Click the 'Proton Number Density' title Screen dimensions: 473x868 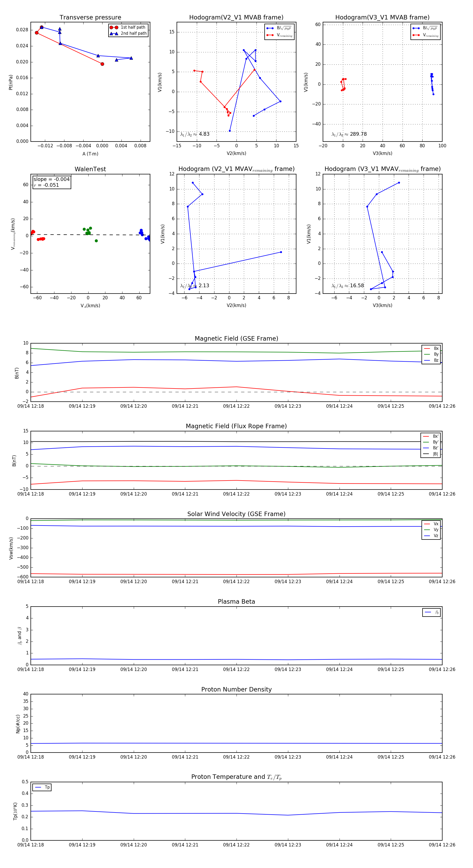[236, 689]
